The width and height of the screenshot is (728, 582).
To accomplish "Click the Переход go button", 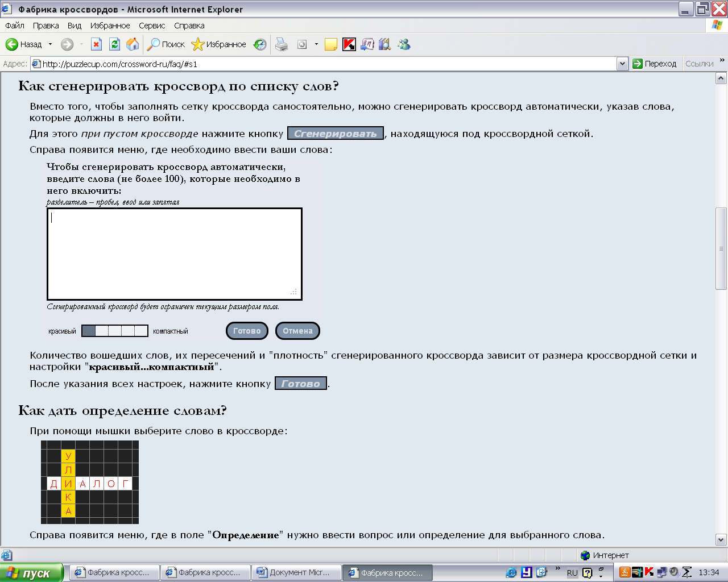I will click(x=655, y=64).
